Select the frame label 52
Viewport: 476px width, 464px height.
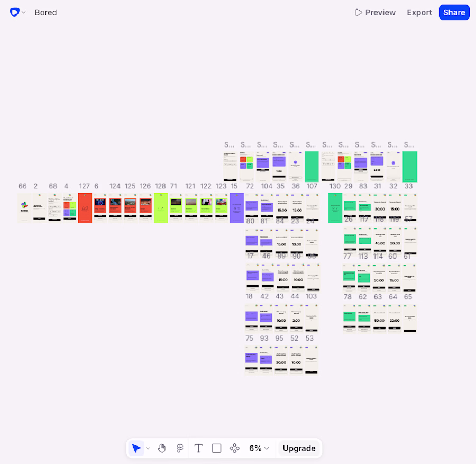point(295,339)
